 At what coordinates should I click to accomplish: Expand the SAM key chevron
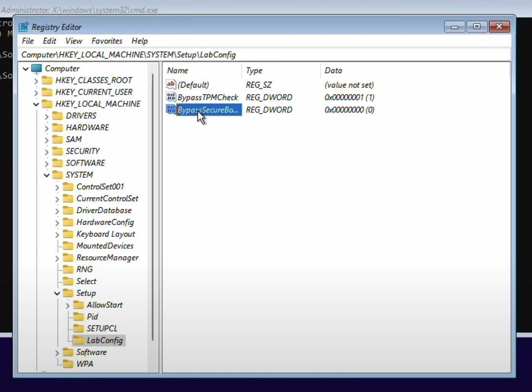pyautogui.click(x=46, y=140)
